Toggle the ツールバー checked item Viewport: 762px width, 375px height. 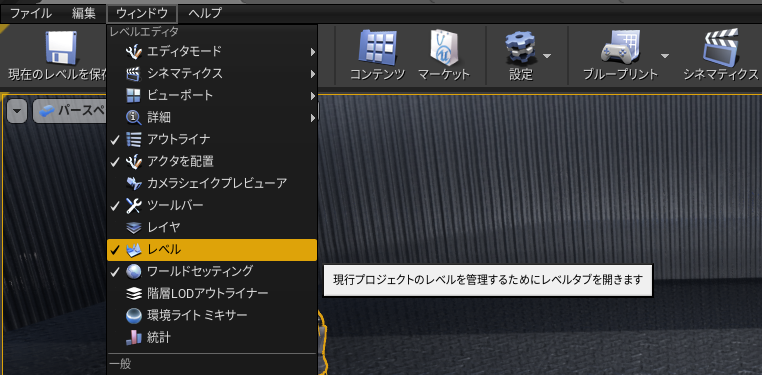click(x=212, y=205)
